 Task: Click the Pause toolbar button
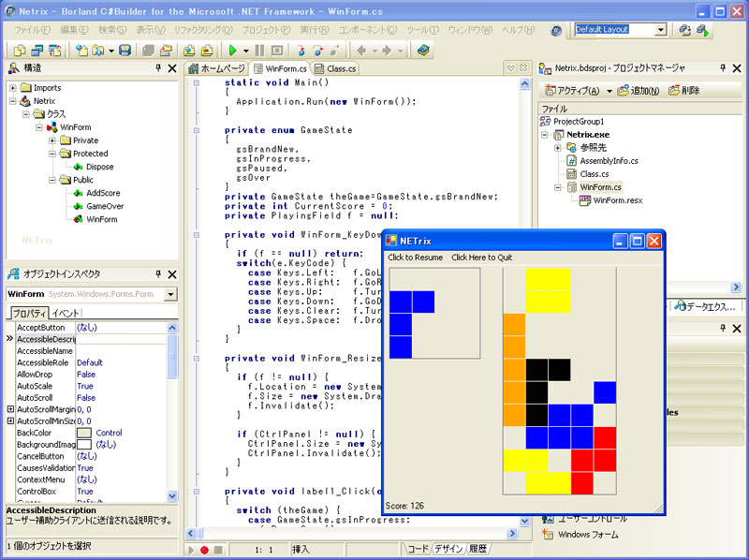click(259, 51)
